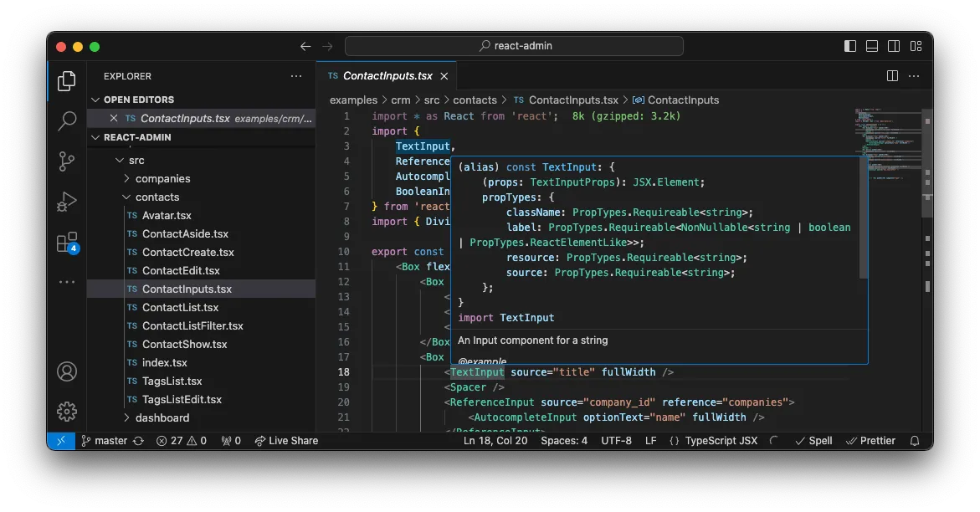Open the Search view
Image resolution: width=980 pixels, height=512 pixels.
pyautogui.click(x=66, y=121)
